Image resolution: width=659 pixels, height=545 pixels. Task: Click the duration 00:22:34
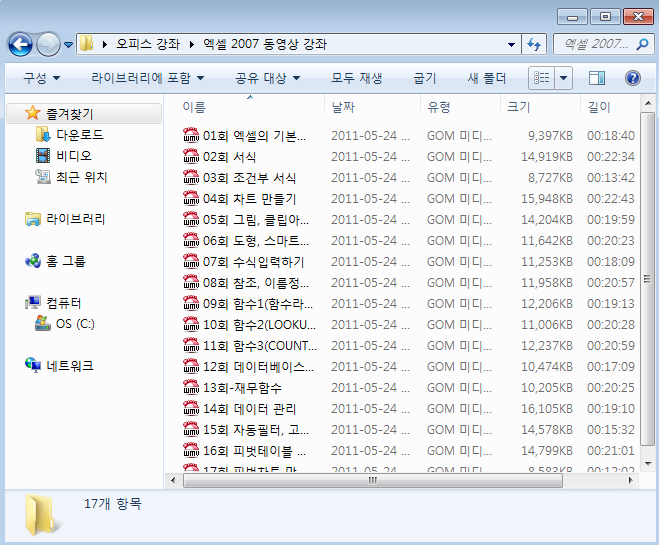click(x=611, y=156)
